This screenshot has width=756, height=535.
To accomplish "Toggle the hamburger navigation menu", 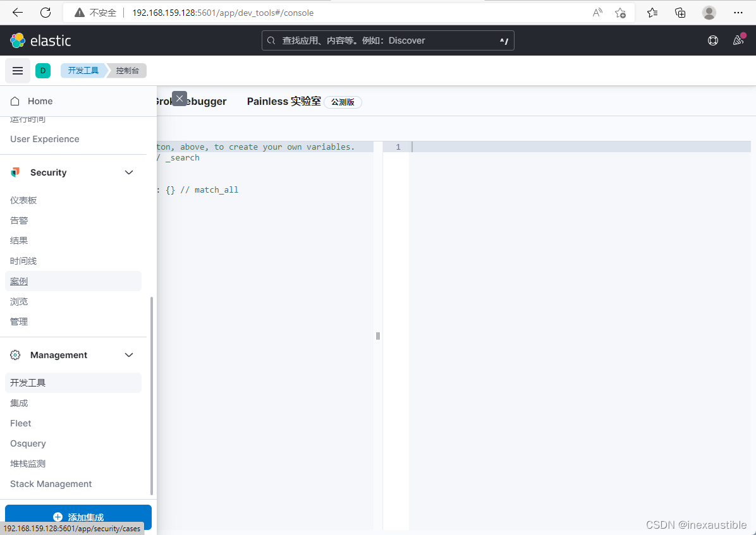I will (x=18, y=71).
